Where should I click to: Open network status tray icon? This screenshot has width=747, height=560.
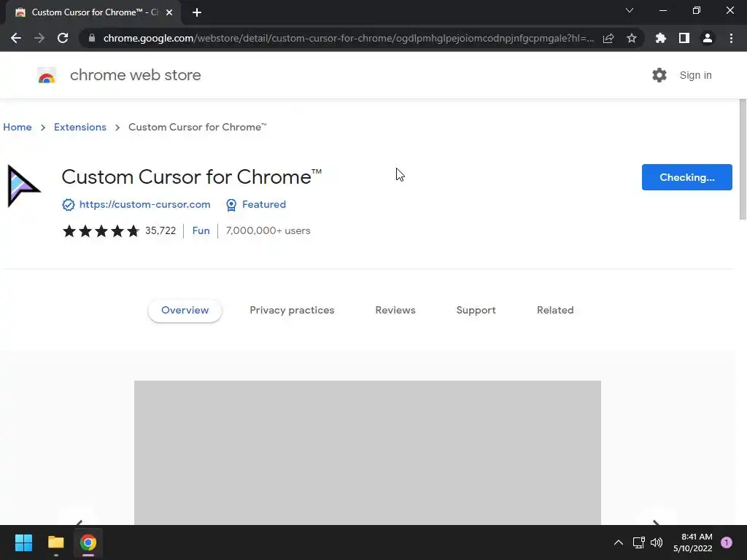coord(638,542)
